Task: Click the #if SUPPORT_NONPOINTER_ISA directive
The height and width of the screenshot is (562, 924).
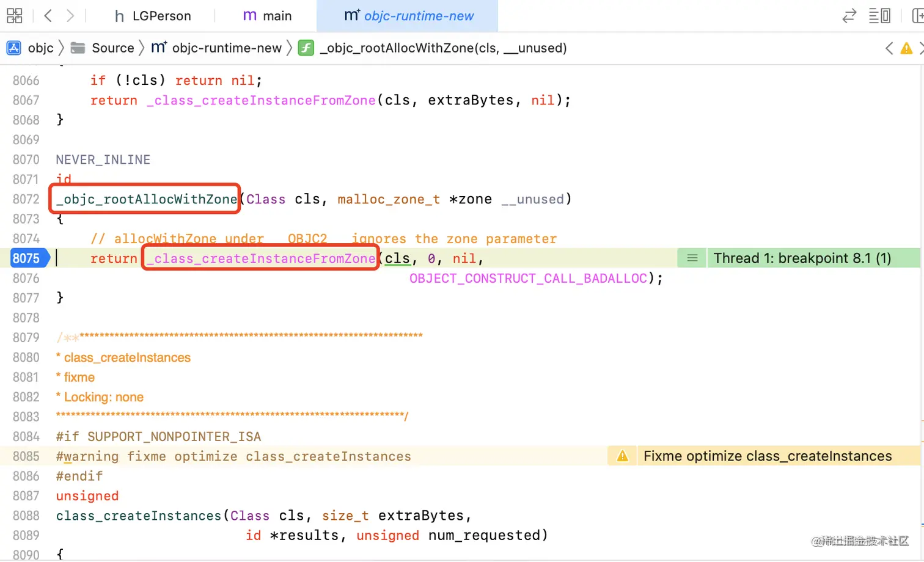Action: [x=158, y=437]
